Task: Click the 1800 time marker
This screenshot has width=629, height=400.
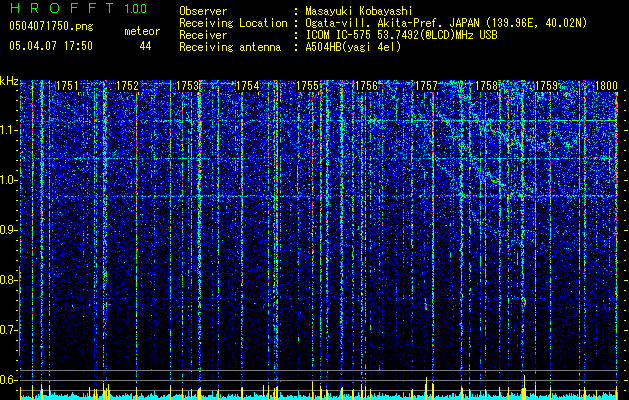Action: point(606,86)
